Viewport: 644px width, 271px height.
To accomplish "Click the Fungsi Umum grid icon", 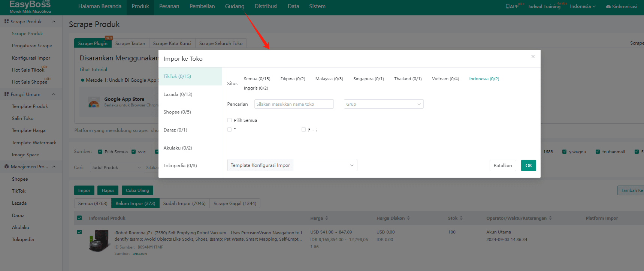I will coord(6,94).
